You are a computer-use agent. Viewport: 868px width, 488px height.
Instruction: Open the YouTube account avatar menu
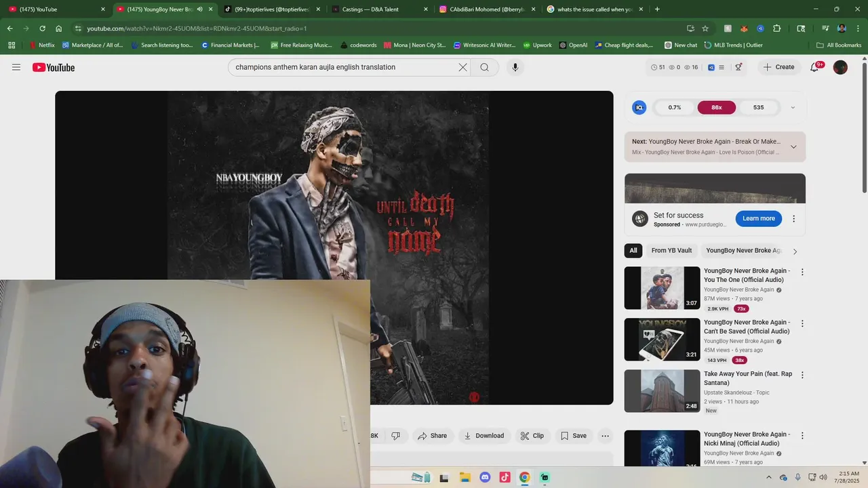pyautogui.click(x=840, y=67)
